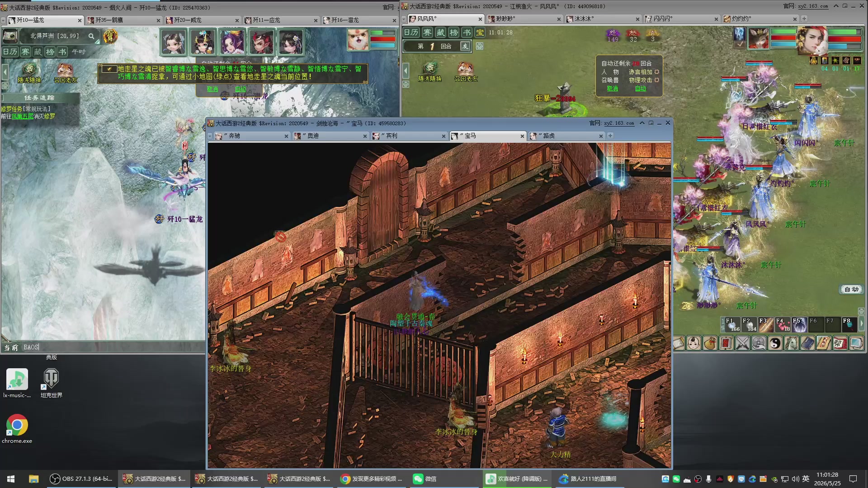Image resolution: width=868 pixels, height=488 pixels.
Task: Open the money bag inventory icon
Action: (710, 343)
